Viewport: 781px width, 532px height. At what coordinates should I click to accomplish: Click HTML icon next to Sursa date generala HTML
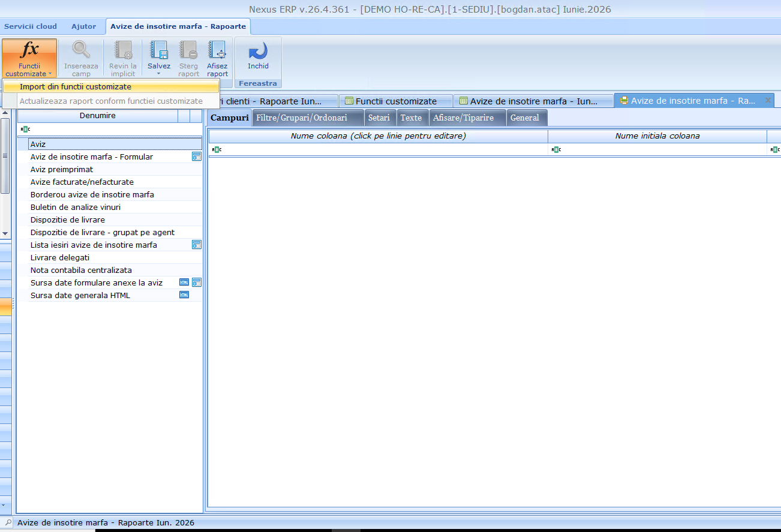tap(184, 295)
